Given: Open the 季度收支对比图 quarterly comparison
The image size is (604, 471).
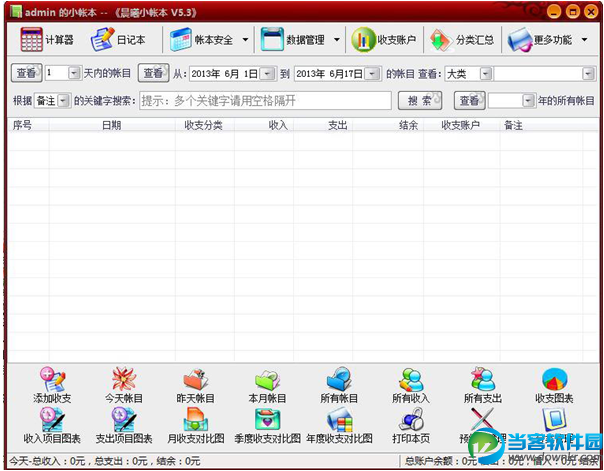Looking at the screenshot, I should (267, 425).
